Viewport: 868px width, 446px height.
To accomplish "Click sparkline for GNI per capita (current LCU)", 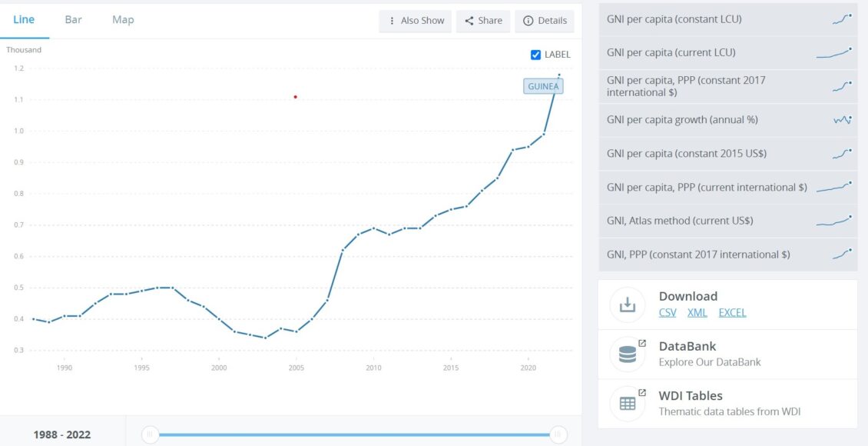I will pos(834,52).
